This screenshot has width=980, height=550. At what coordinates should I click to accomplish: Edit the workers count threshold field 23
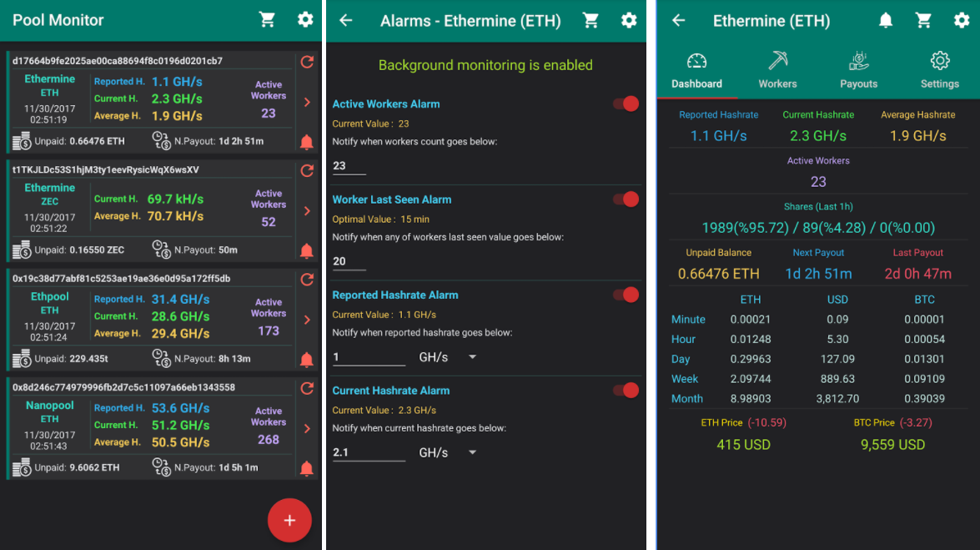[349, 166]
